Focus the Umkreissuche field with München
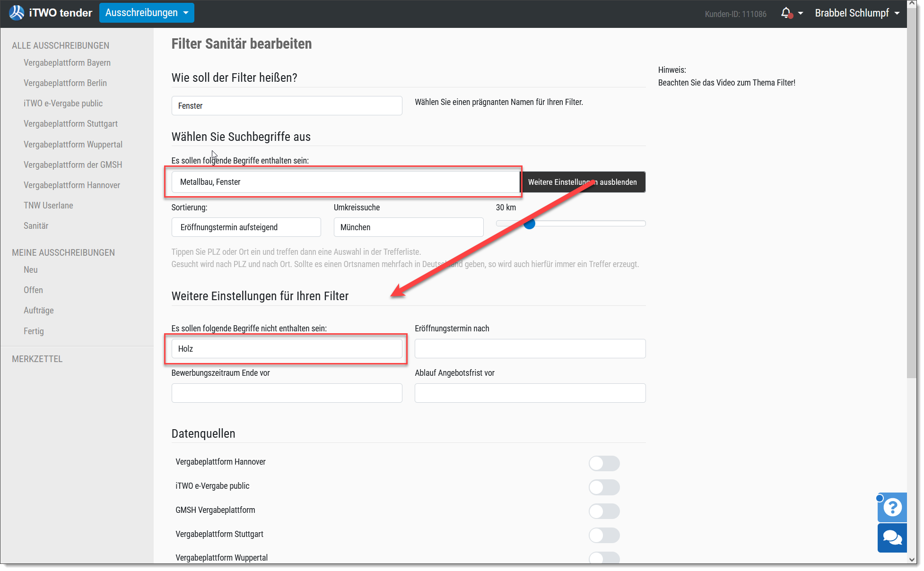The image size is (924, 571). click(x=409, y=227)
